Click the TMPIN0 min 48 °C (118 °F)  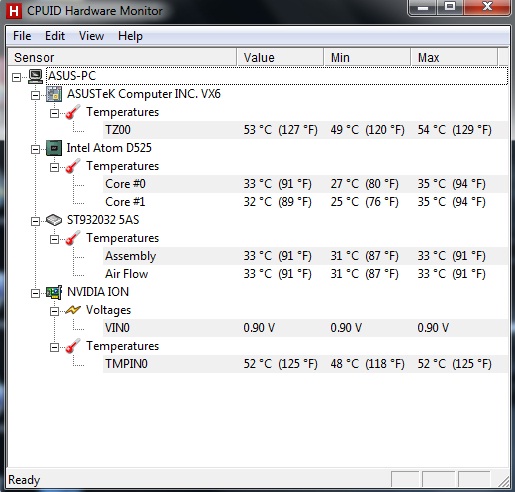tap(367, 364)
